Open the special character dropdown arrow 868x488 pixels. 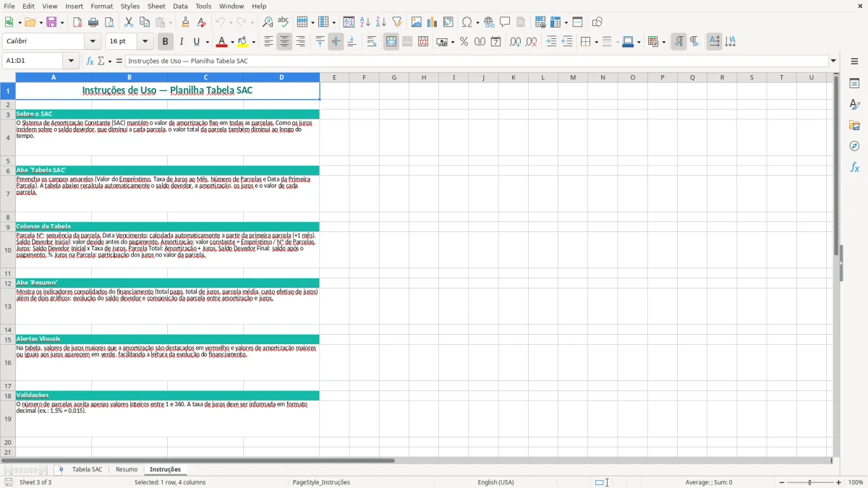[477, 22]
